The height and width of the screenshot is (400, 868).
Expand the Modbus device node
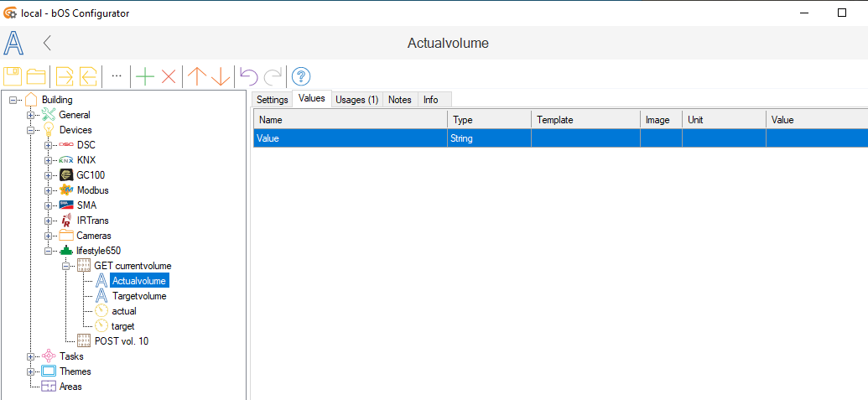(x=48, y=190)
